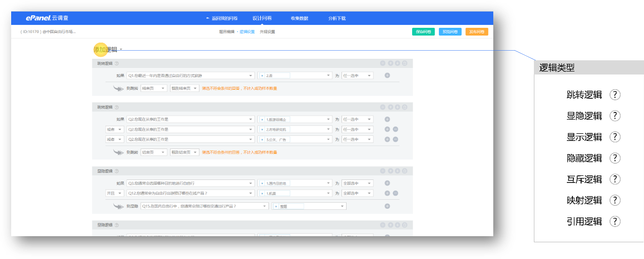Remove the 2.市场研究机 condition row

[x=395, y=129]
